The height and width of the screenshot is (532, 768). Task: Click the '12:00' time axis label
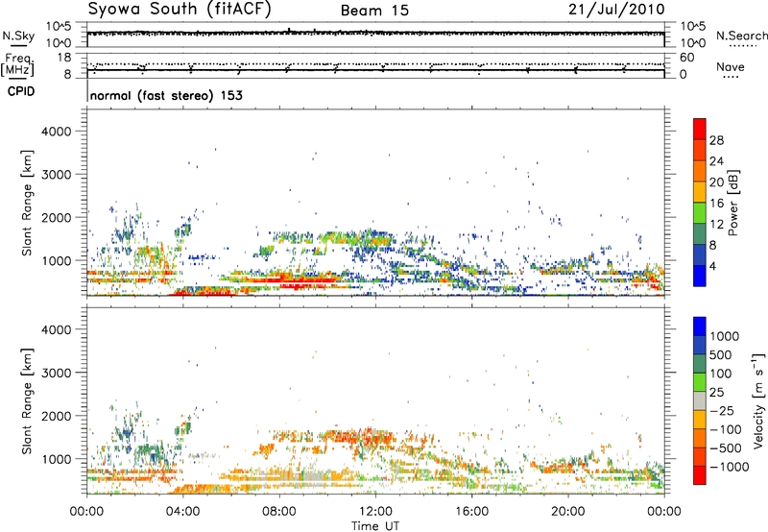click(375, 512)
